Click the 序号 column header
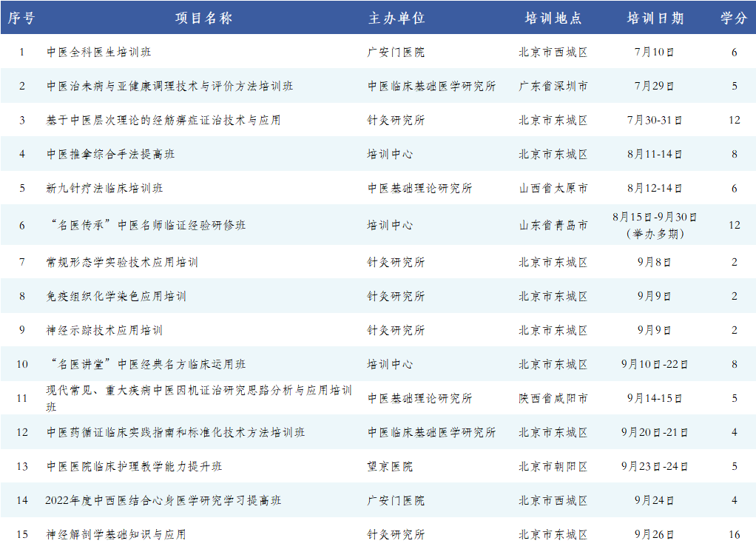756x552 pixels. pos(21,18)
